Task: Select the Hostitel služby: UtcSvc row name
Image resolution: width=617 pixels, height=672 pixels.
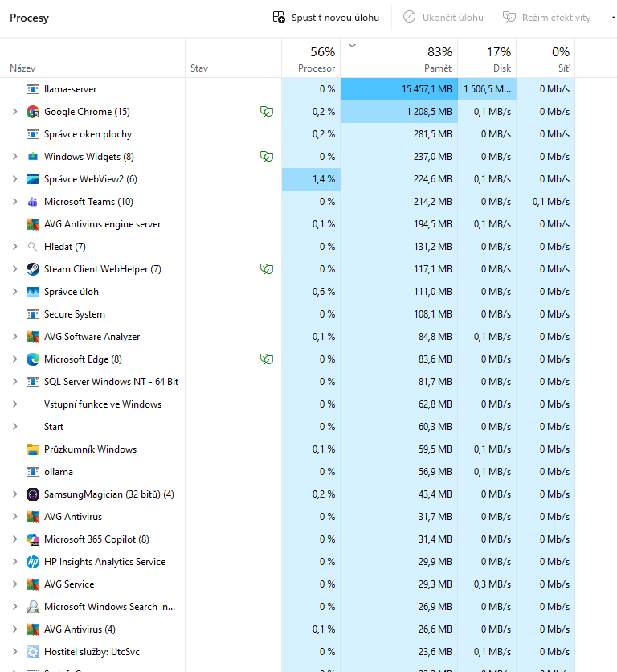Action: click(x=92, y=652)
